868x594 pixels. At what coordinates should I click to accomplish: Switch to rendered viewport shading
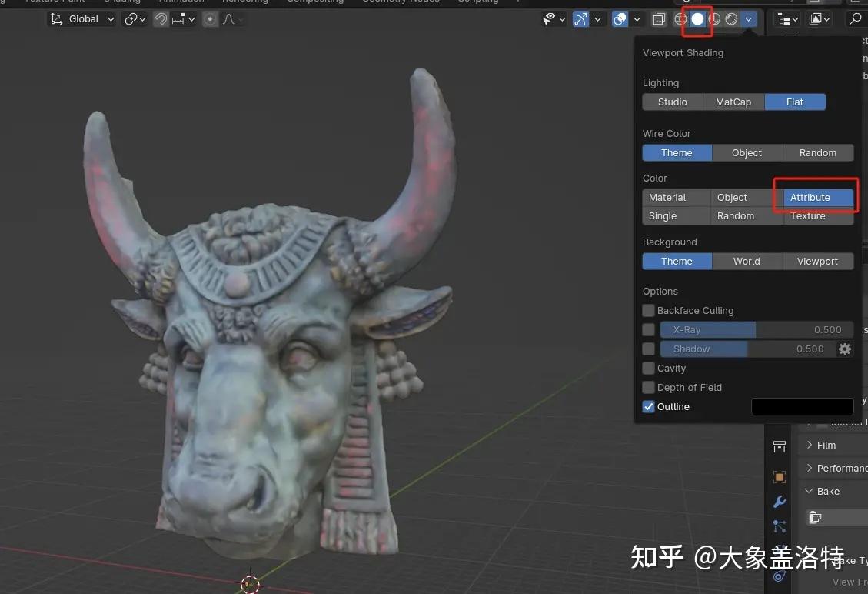(x=731, y=19)
